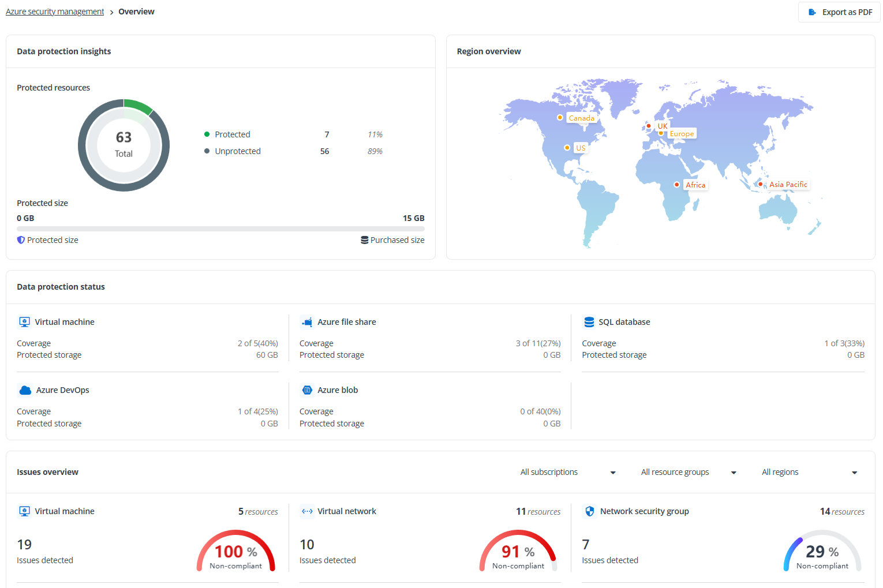Expand the All resource groups dropdown
This screenshot has width=883, height=588.
(x=688, y=471)
